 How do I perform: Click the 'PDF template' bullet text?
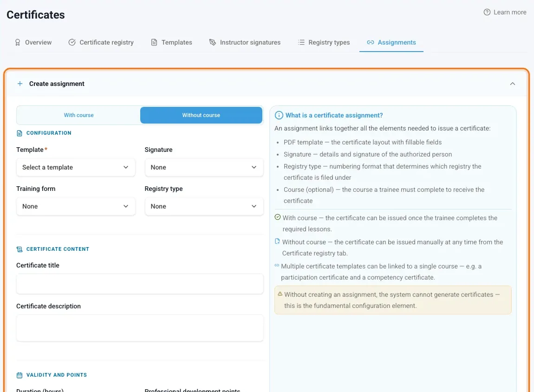[x=363, y=142]
